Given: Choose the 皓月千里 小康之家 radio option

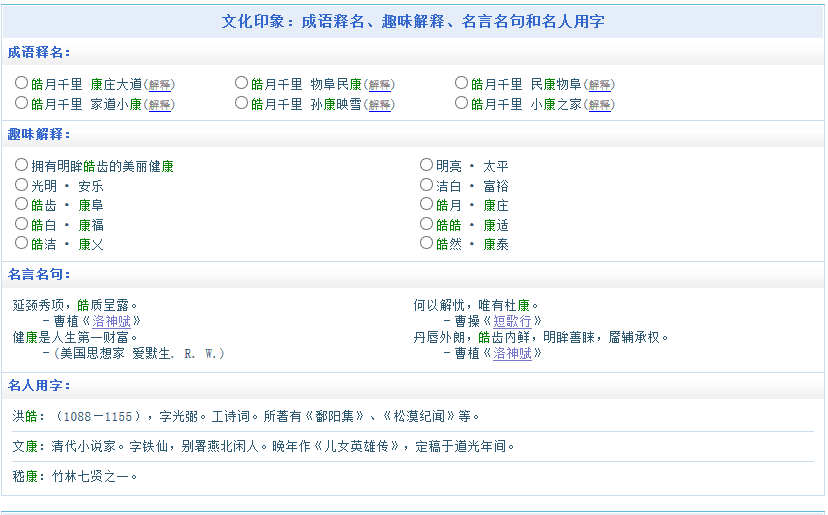Looking at the screenshot, I should pos(462,103).
